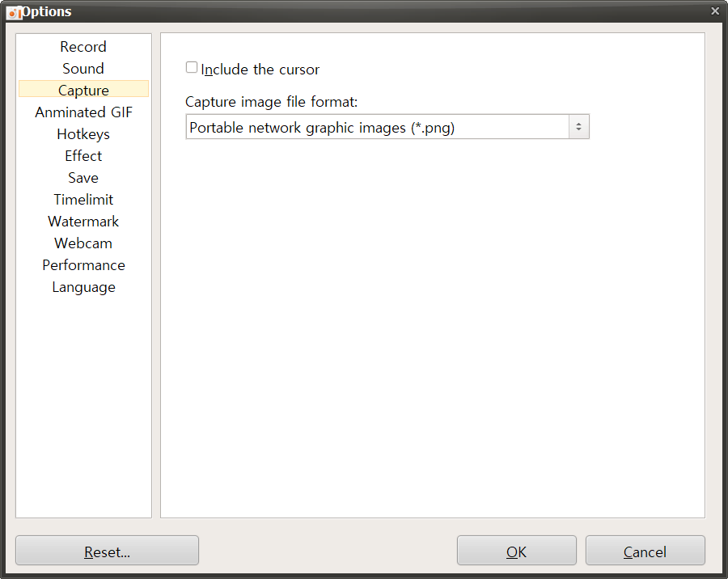
Task: Confirm settings with the OK button
Action: pyautogui.click(x=516, y=551)
